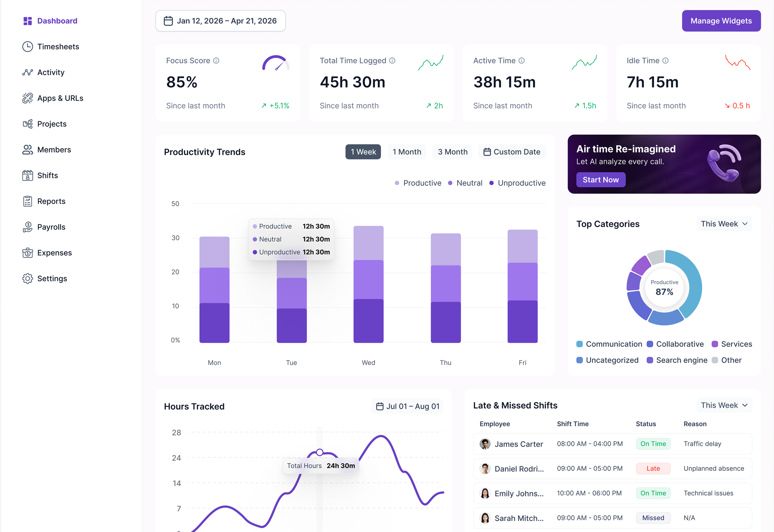Click the Total Time Logged sparkline
Viewport: 774px width, 532px height.
tap(431, 63)
